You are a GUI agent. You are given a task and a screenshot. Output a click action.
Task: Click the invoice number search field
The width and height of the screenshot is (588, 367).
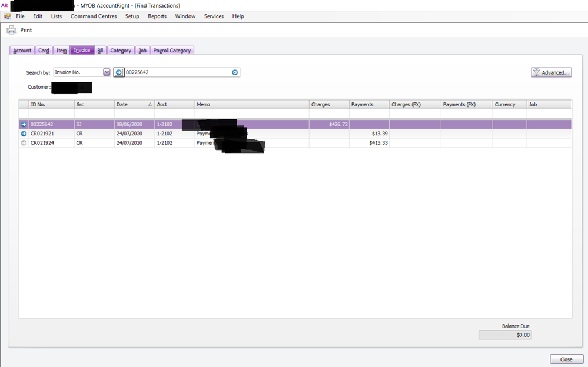coord(177,72)
